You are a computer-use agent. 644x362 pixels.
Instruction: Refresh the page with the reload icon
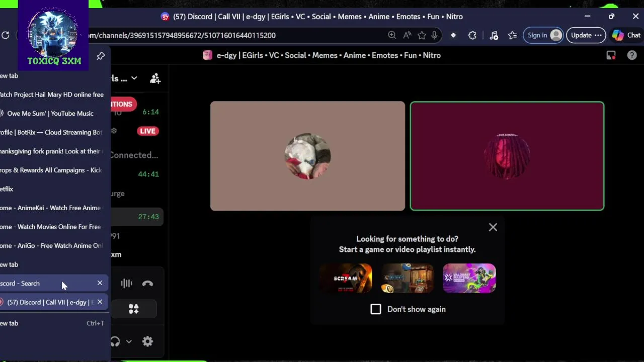tap(6, 35)
